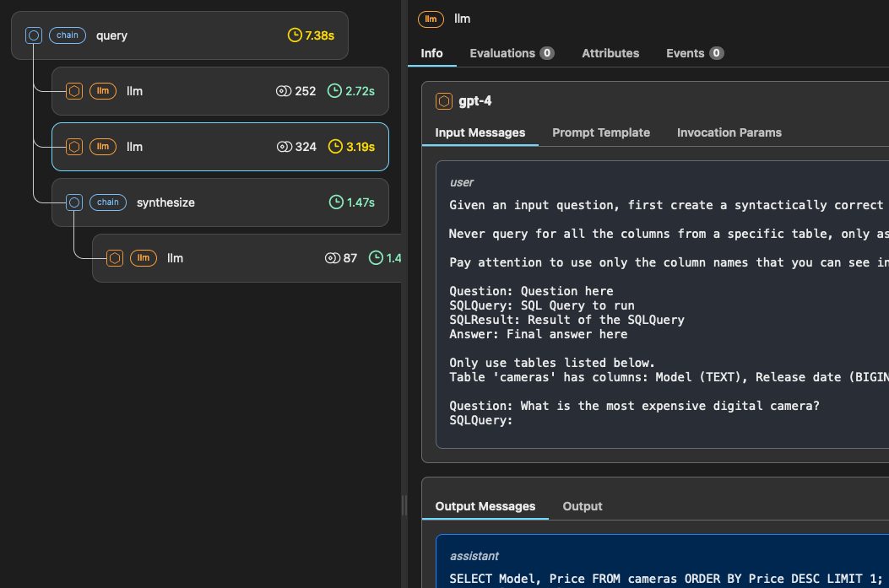Click the gpt-4 model hexagon icon in the Info panel

444,100
